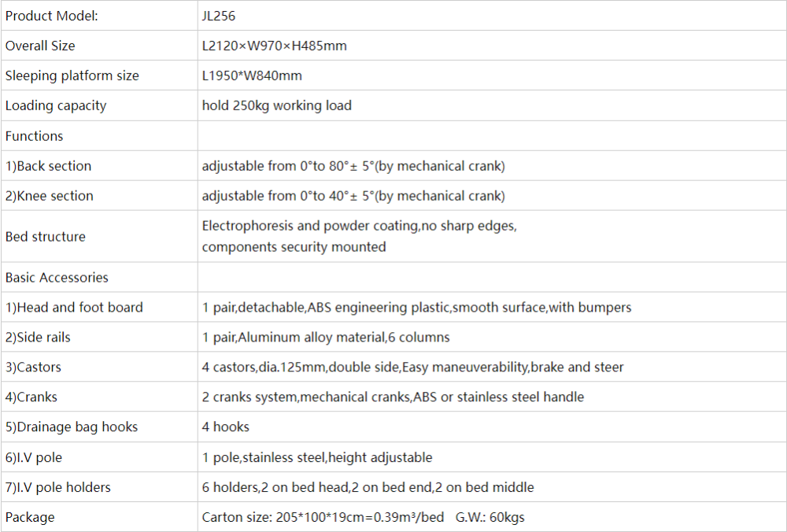Select the Castors label cell
Screen dimensions: 787x532
tap(33, 368)
